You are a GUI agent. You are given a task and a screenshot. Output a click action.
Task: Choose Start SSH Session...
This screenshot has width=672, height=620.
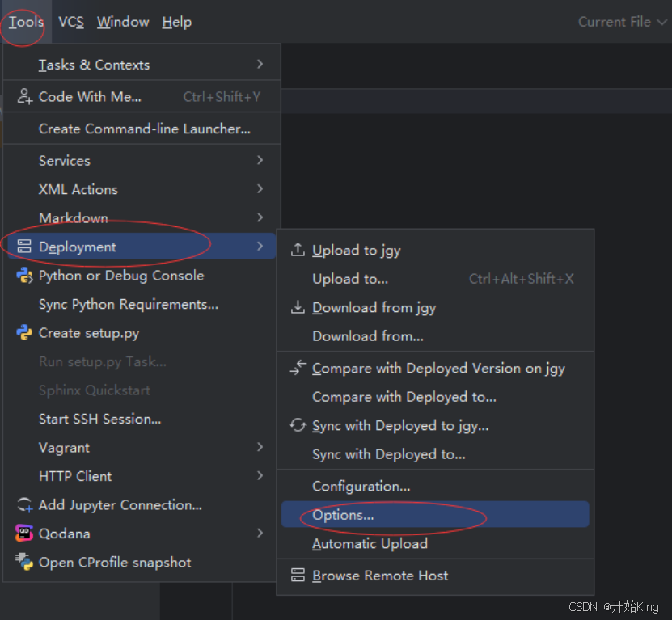[x=142, y=419]
